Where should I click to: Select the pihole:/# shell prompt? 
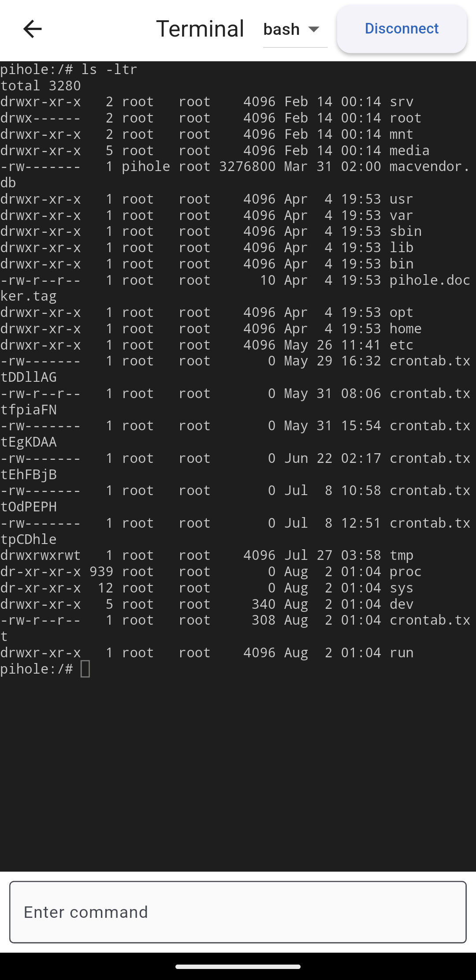point(37,668)
